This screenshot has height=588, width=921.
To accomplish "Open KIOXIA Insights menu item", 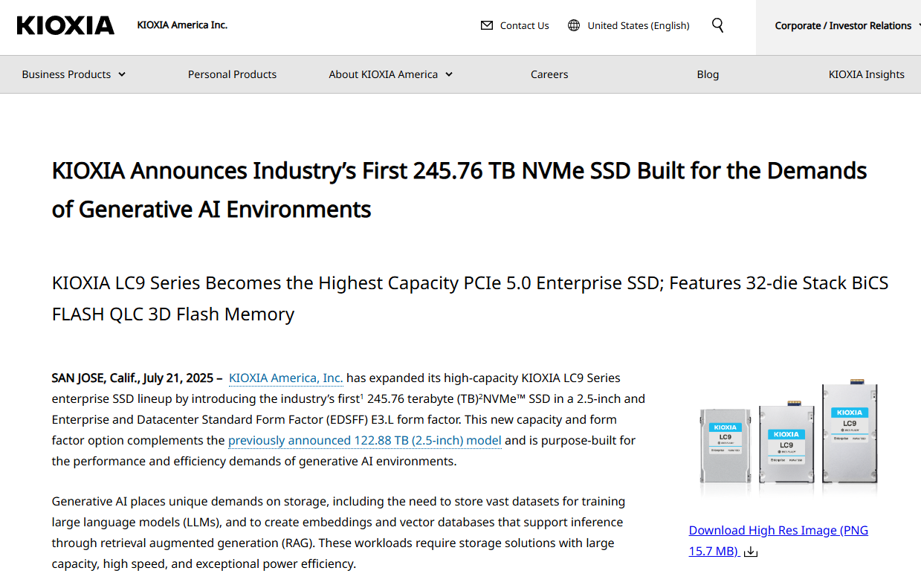I will [866, 74].
